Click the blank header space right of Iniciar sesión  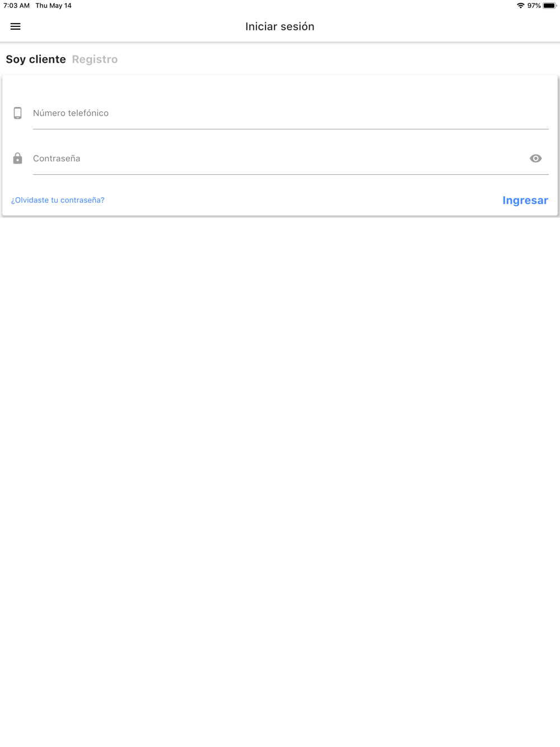437,26
